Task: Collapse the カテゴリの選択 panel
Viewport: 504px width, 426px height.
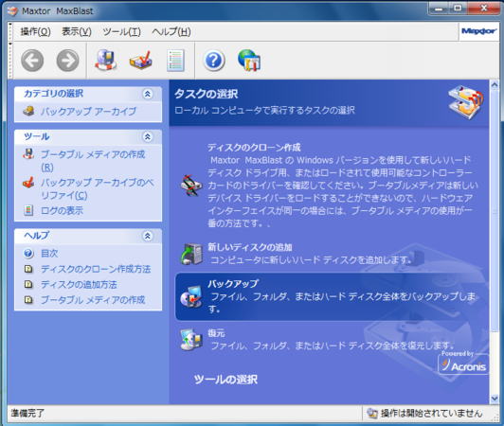Action: (x=147, y=94)
